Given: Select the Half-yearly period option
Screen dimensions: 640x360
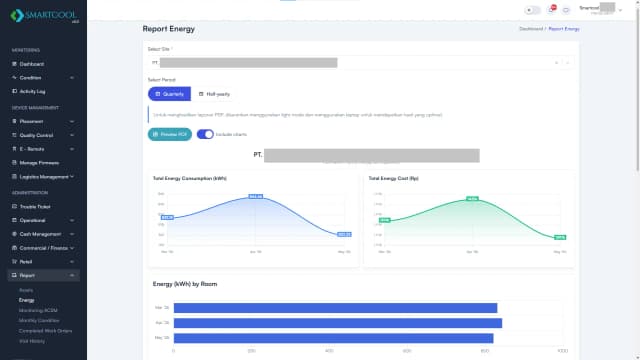Looking at the screenshot, I should point(214,94).
